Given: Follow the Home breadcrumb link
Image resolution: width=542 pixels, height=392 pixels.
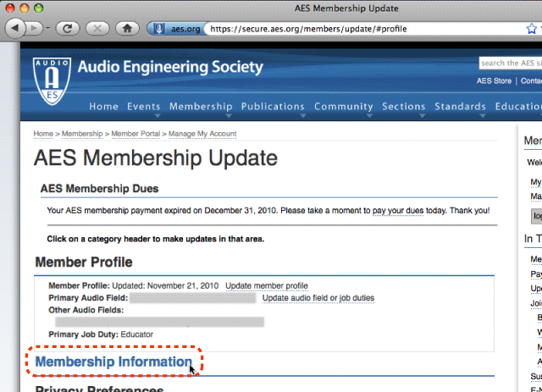Looking at the screenshot, I should click(x=43, y=134).
